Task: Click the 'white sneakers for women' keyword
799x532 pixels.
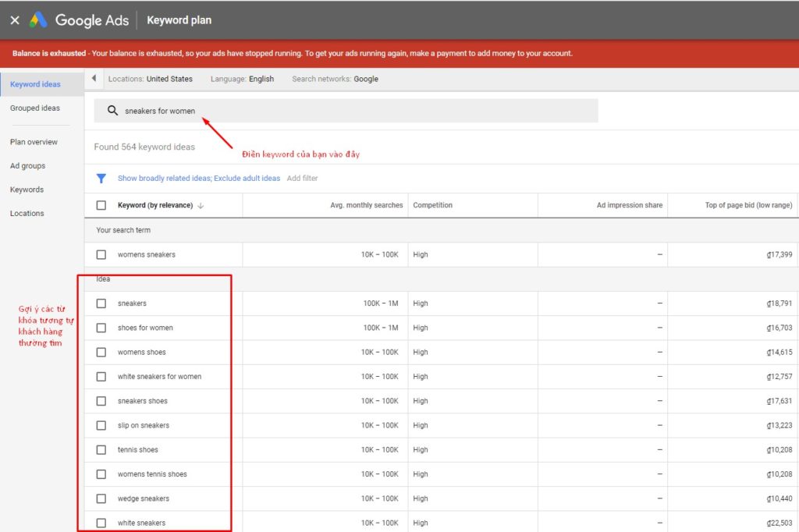Action: click(159, 377)
